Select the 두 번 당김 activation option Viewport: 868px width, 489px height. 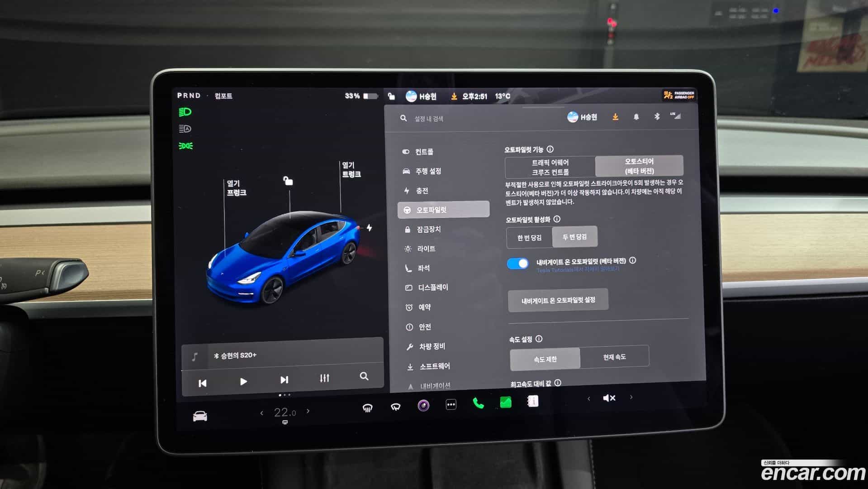click(x=575, y=237)
